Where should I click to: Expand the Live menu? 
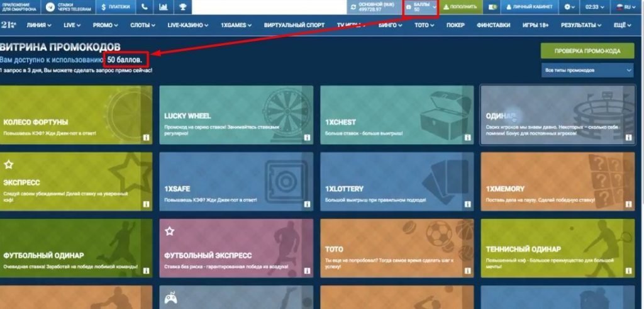coord(72,25)
